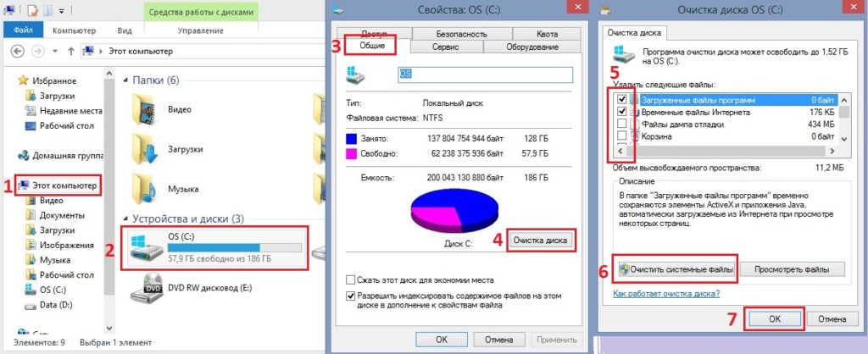Select the DVD RW дисковод (E:) icon
Screen dimensions: 868x354
pyautogui.click(x=146, y=288)
